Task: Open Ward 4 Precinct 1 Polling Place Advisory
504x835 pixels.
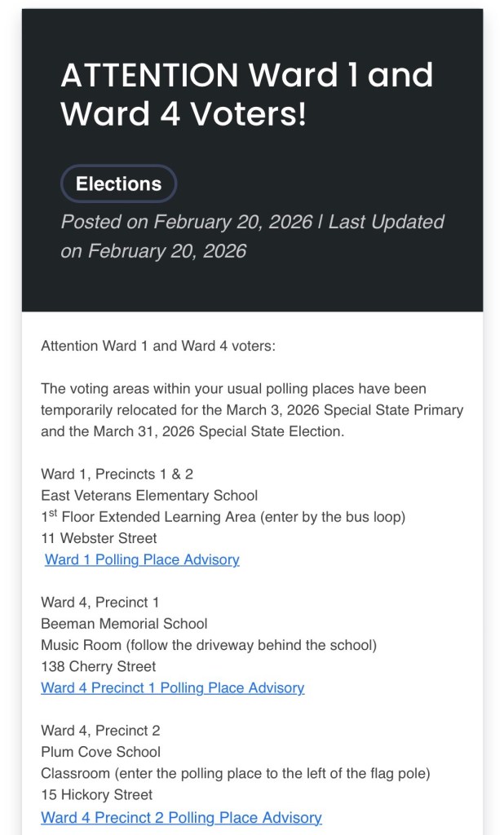Action: point(173,687)
